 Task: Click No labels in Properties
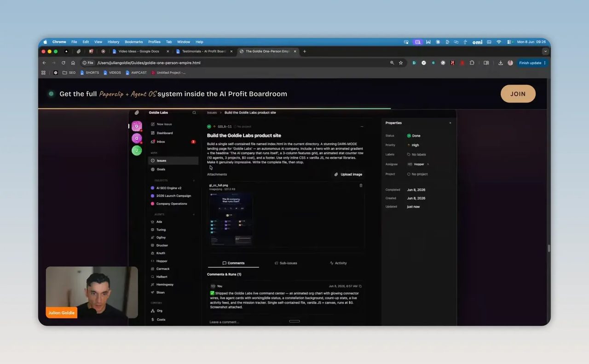coord(416,154)
